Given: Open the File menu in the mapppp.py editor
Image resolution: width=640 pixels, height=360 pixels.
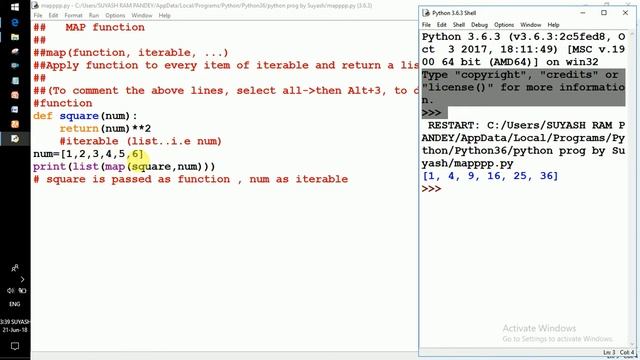Looking at the screenshot, I should click(x=38, y=15).
